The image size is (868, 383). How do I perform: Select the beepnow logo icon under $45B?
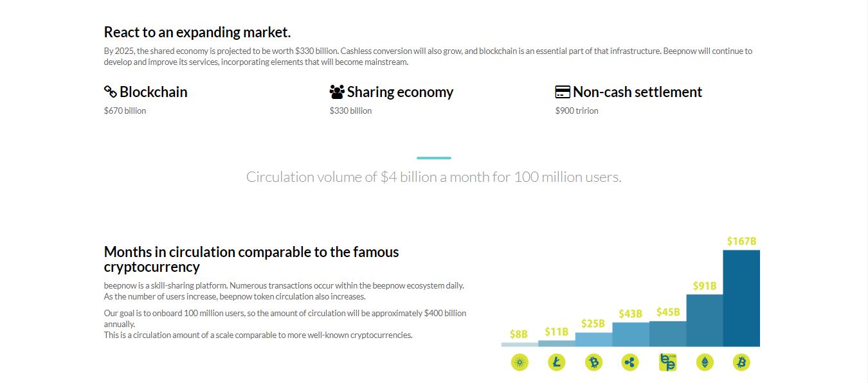668,362
